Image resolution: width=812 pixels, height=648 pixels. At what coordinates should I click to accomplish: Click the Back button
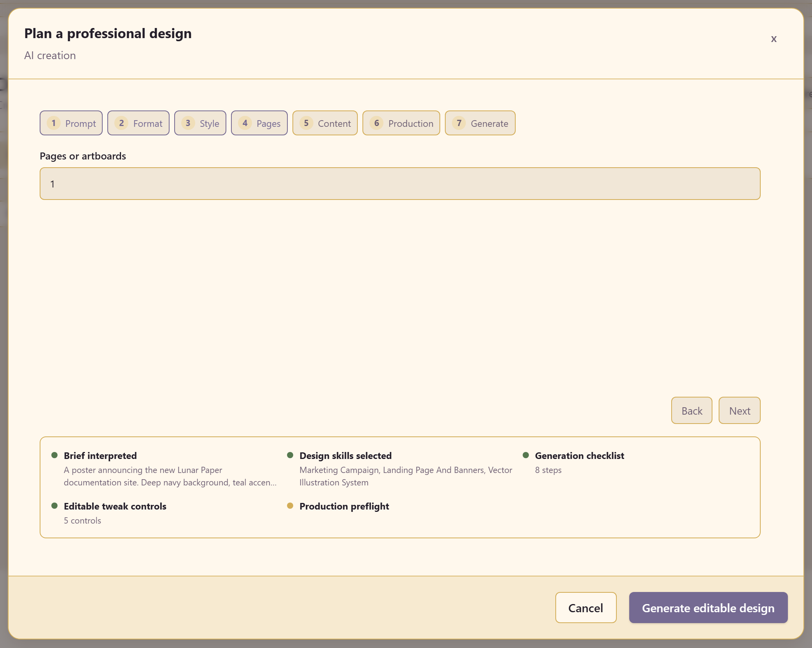pos(692,410)
